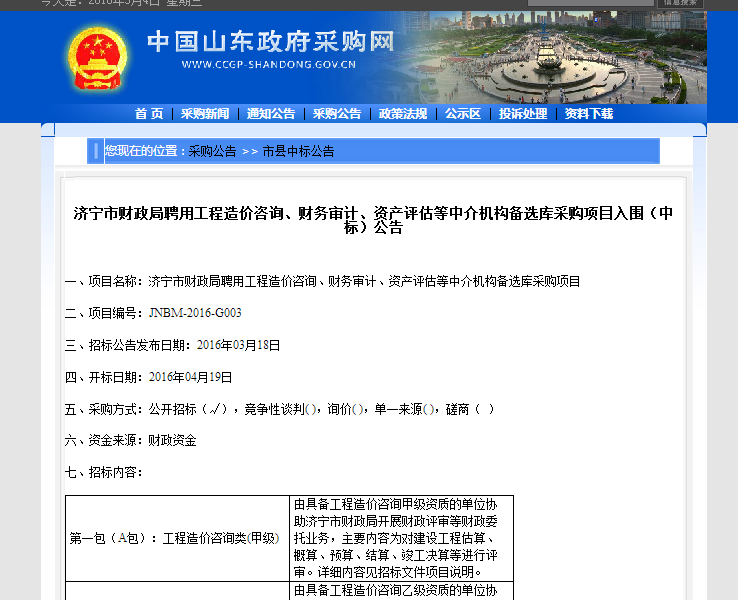Screen dimensions: 738x600
Task: Click the national emblem logo
Action: click(98, 57)
